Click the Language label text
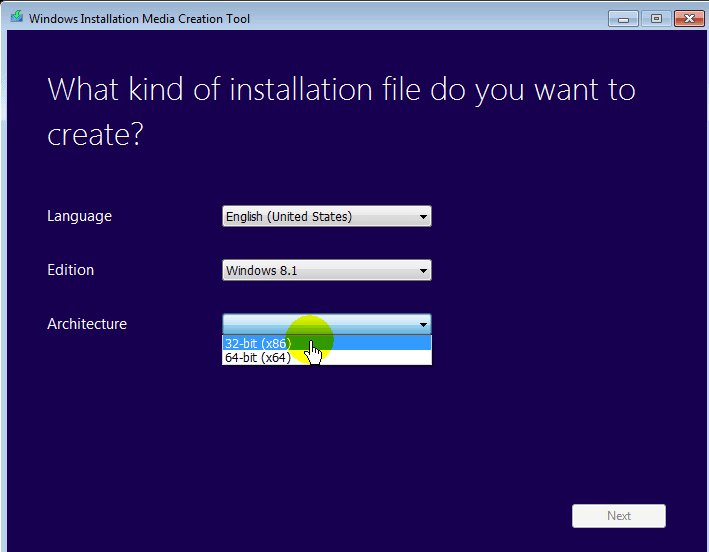The image size is (709, 552). coord(80,216)
